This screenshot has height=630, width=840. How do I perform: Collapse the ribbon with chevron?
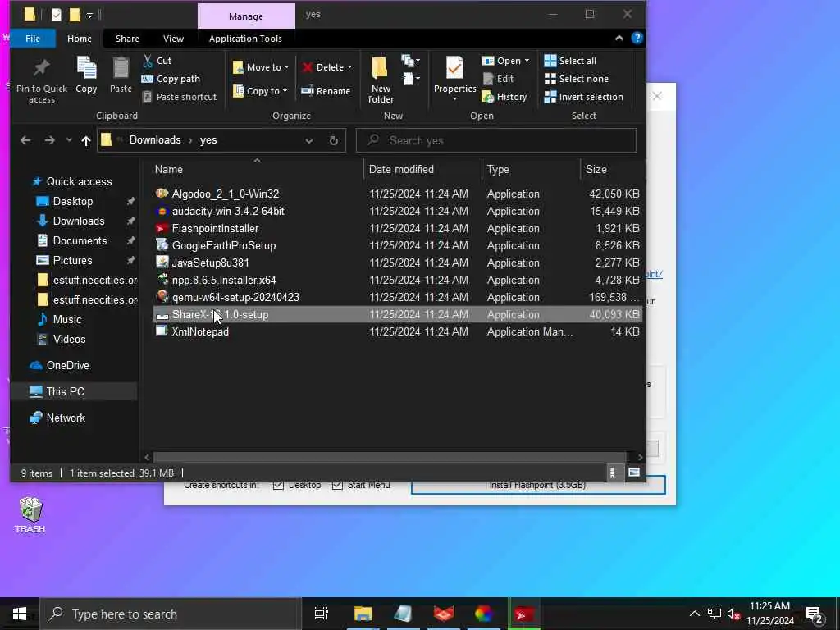tap(619, 38)
